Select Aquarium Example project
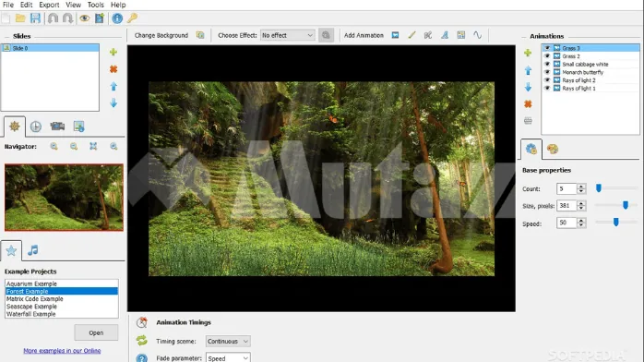The height and width of the screenshot is (362, 644). pyautogui.click(x=62, y=284)
